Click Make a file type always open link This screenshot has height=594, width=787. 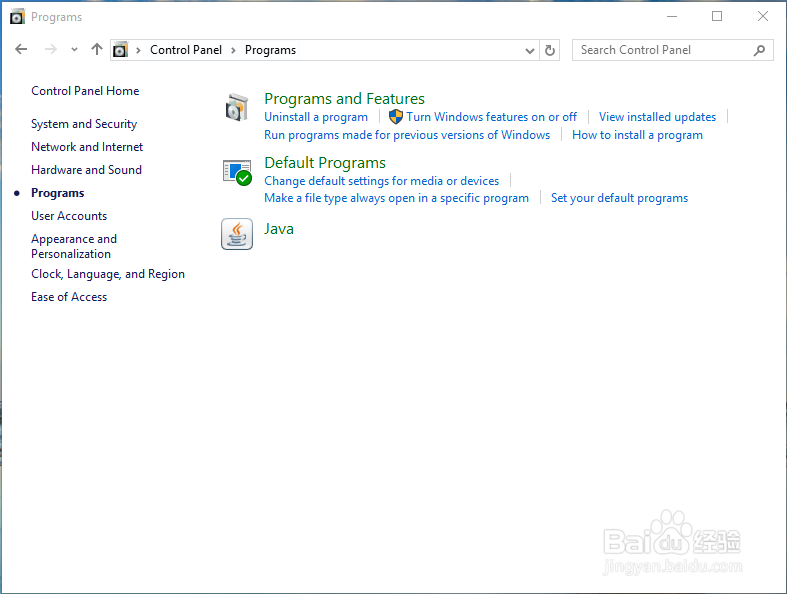396,198
